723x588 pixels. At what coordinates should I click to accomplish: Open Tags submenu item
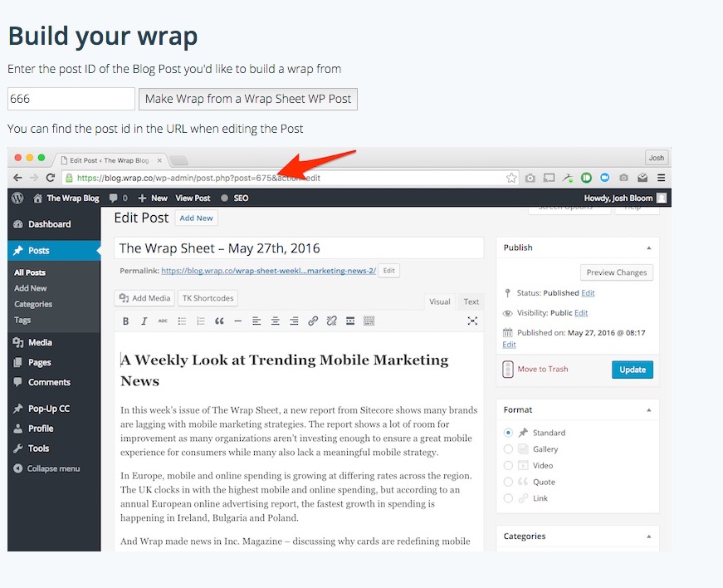point(22,320)
